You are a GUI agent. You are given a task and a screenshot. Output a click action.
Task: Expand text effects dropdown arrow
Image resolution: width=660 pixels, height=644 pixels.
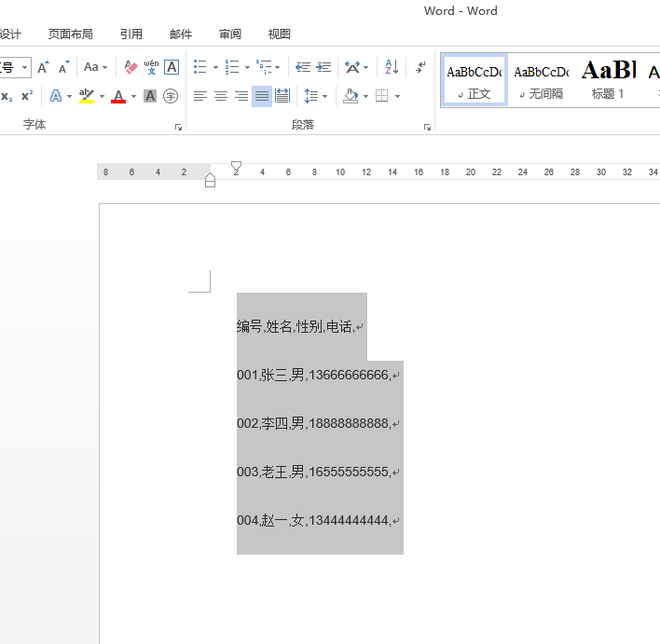click(x=70, y=96)
